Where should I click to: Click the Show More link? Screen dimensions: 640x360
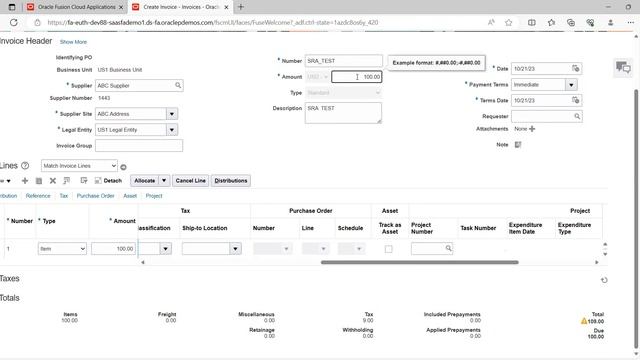click(73, 42)
